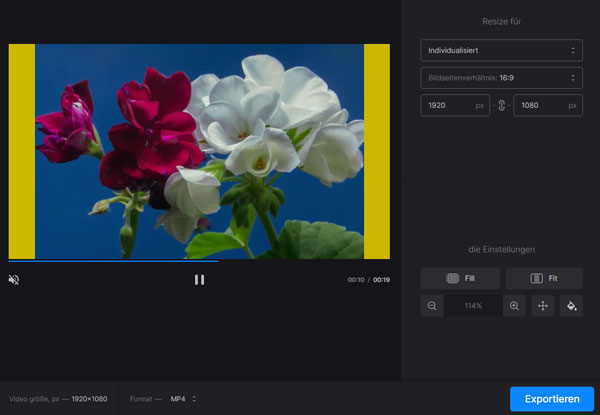Open the Individualisiert preset dropdown
This screenshot has width=600, height=415.
coord(501,50)
